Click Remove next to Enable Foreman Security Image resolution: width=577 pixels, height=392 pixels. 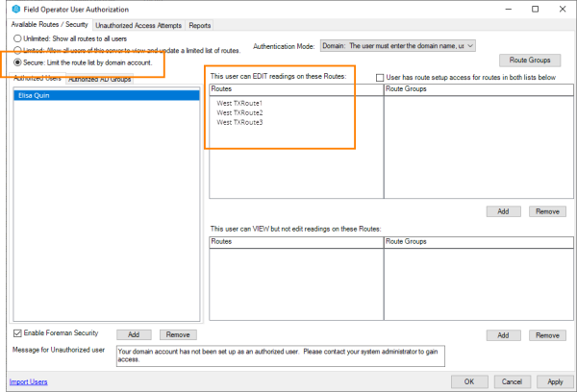(x=177, y=334)
